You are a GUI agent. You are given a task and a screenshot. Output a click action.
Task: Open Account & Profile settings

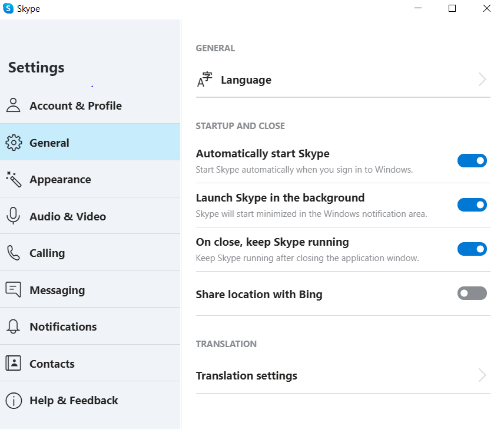(x=90, y=105)
